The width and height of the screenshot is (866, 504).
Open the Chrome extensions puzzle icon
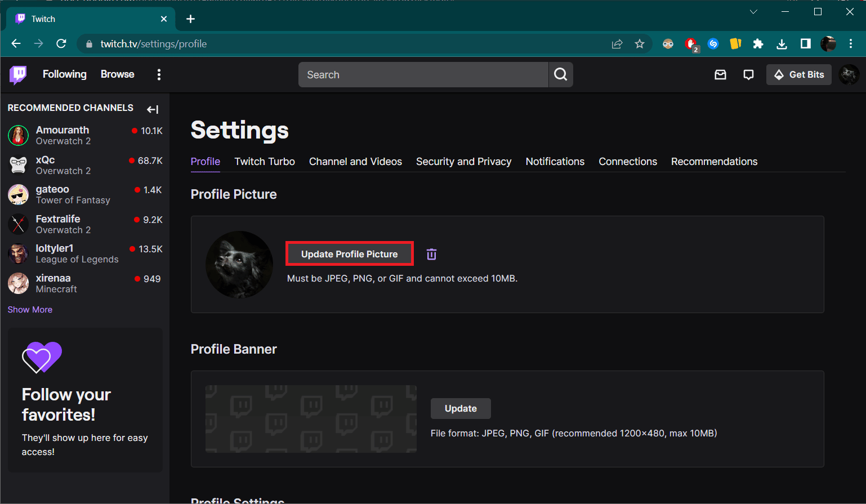tap(758, 44)
